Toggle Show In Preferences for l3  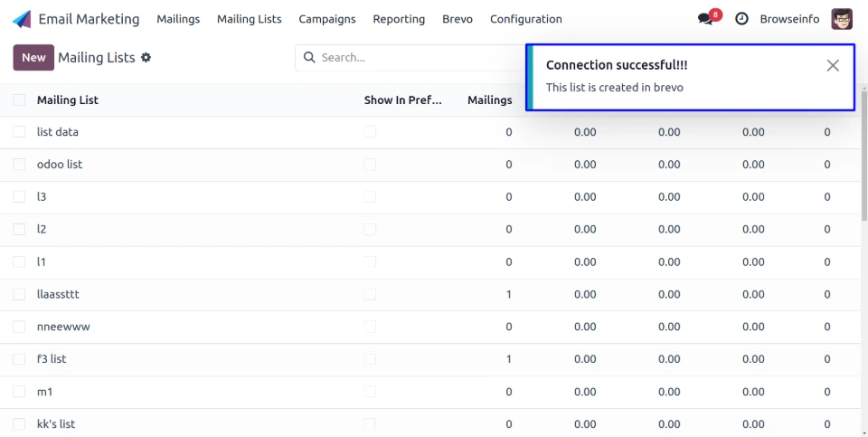(x=370, y=197)
